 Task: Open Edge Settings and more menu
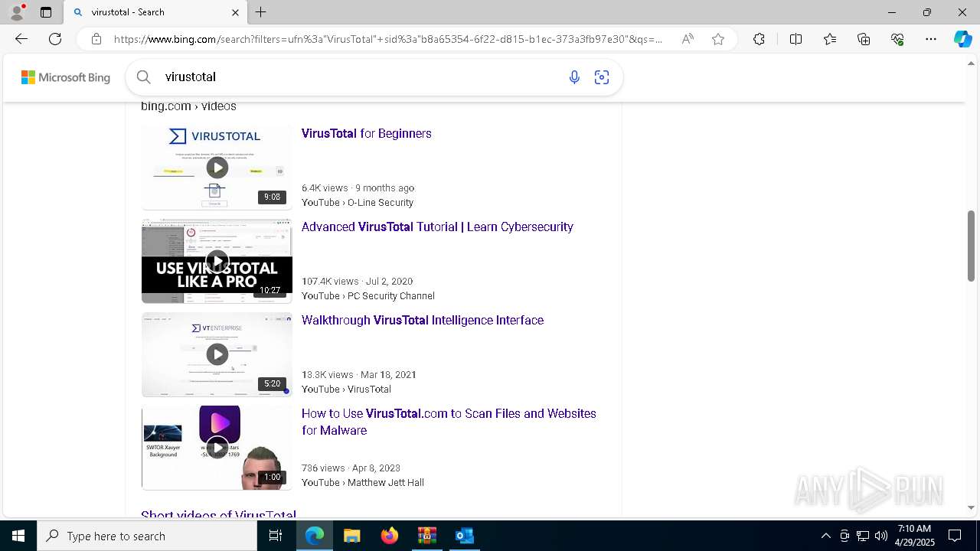(x=931, y=39)
